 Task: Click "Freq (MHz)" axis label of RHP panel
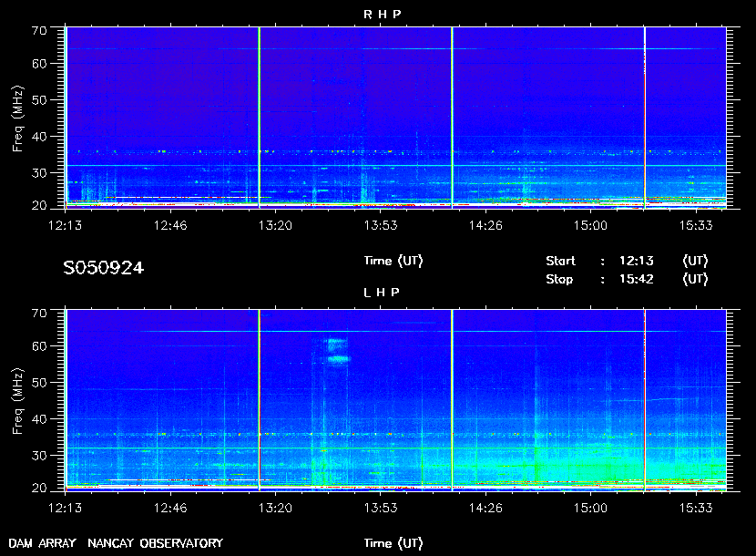click(x=18, y=118)
